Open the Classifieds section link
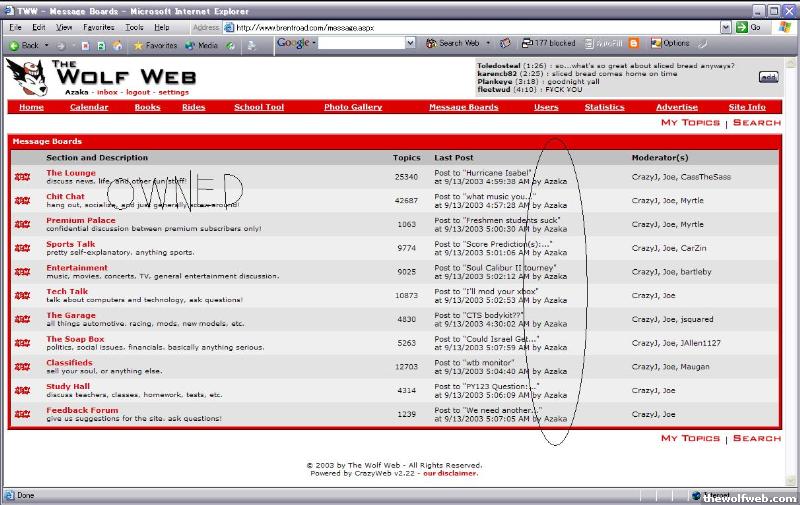The width and height of the screenshot is (800, 505). point(69,363)
